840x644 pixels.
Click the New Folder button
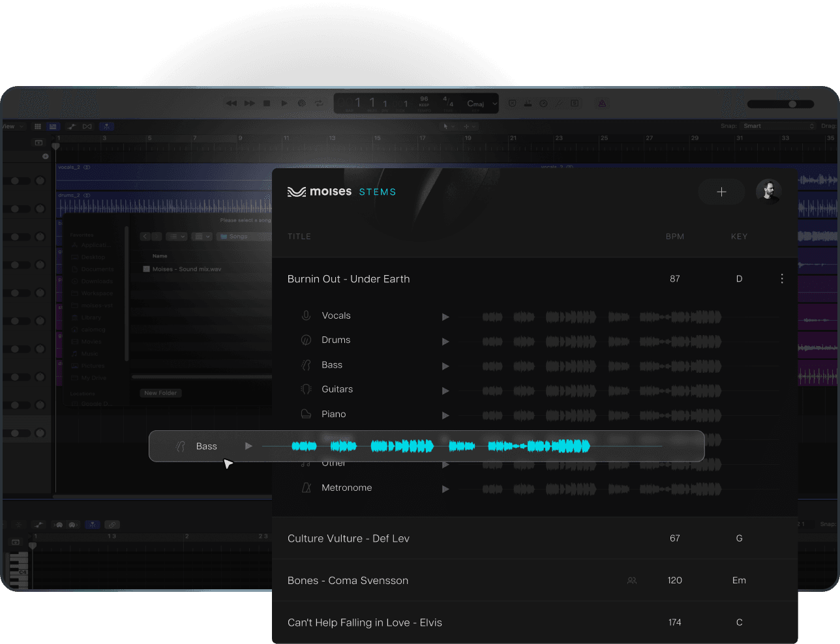tap(160, 393)
